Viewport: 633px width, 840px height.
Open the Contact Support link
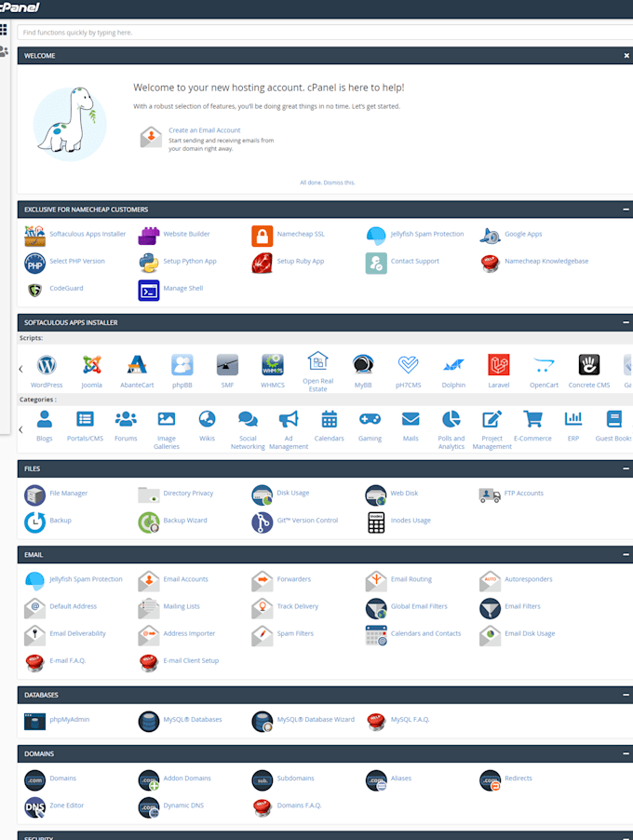[415, 261]
